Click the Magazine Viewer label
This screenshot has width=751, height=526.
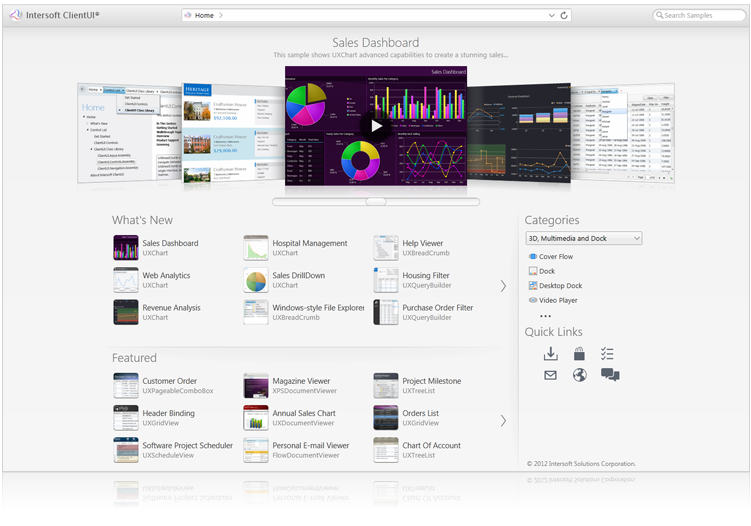pos(301,381)
